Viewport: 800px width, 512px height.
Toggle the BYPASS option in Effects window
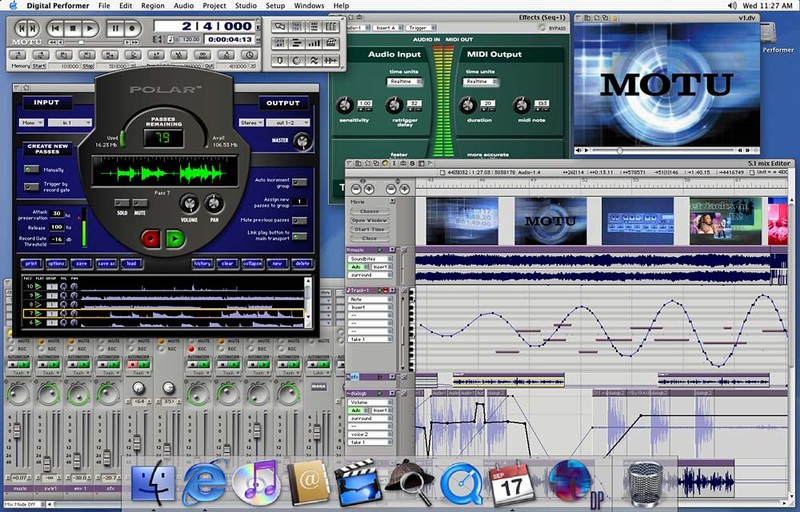coord(542,28)
